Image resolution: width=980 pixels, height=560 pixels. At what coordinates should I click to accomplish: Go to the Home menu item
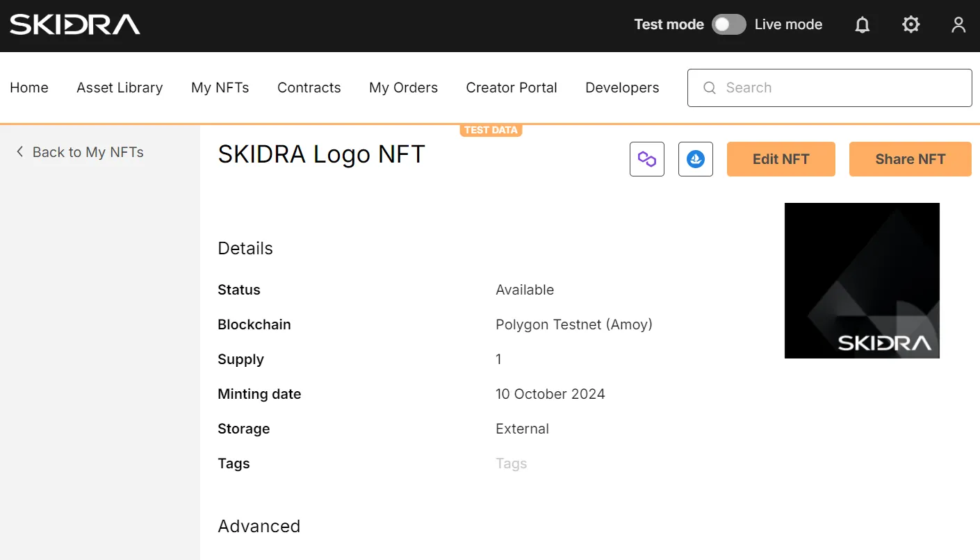point(29,88)
